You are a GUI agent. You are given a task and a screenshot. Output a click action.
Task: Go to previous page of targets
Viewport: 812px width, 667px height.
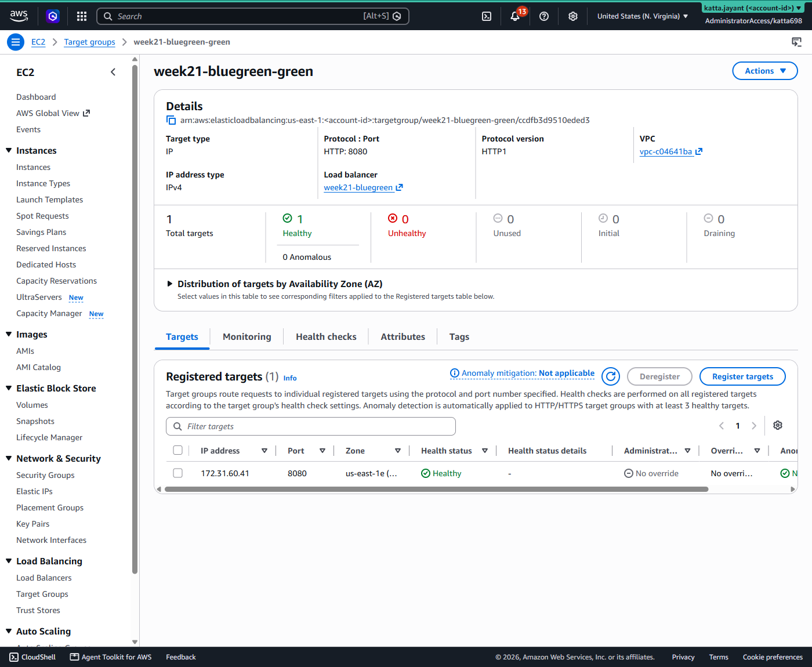(x=722, y=426)
